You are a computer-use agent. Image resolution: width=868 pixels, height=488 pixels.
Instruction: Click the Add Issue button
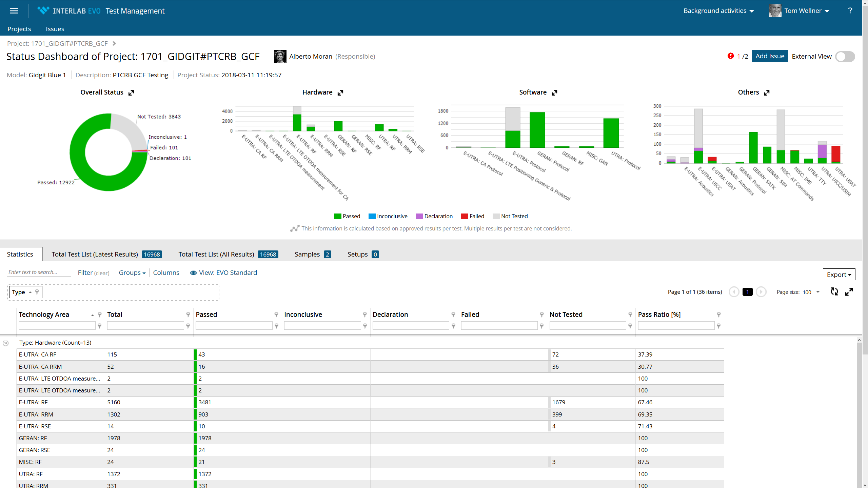point(769,56)
